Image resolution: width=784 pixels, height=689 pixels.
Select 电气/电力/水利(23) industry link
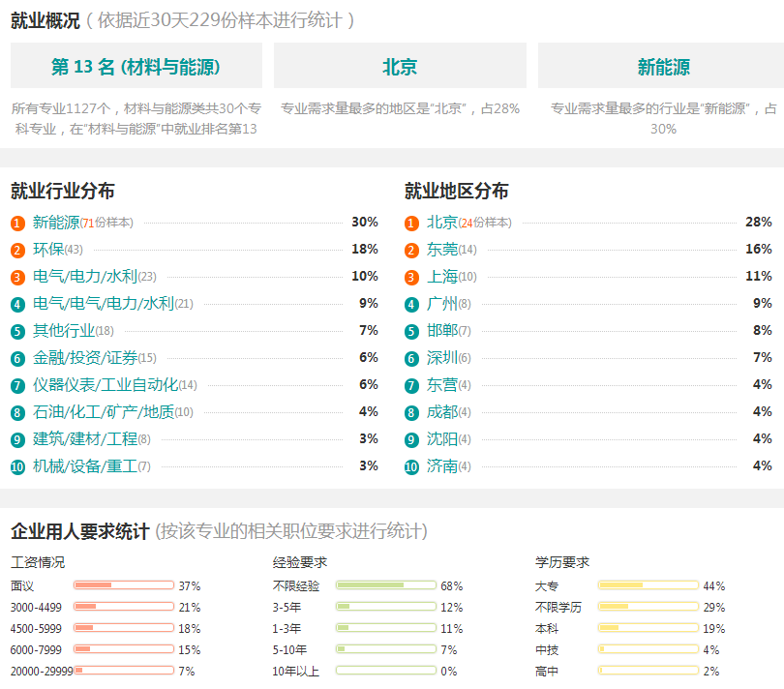[x=85, y=277]
